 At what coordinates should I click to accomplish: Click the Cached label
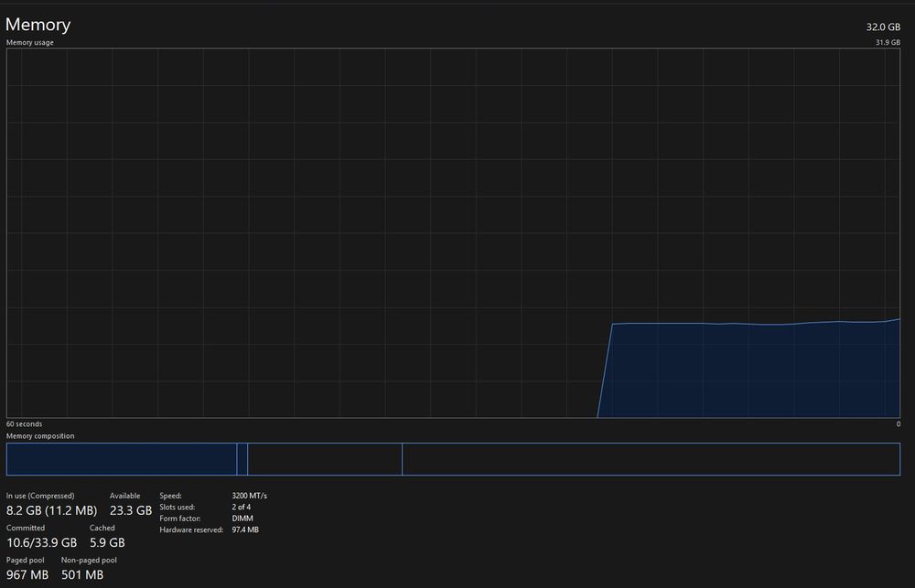point(102,528)
